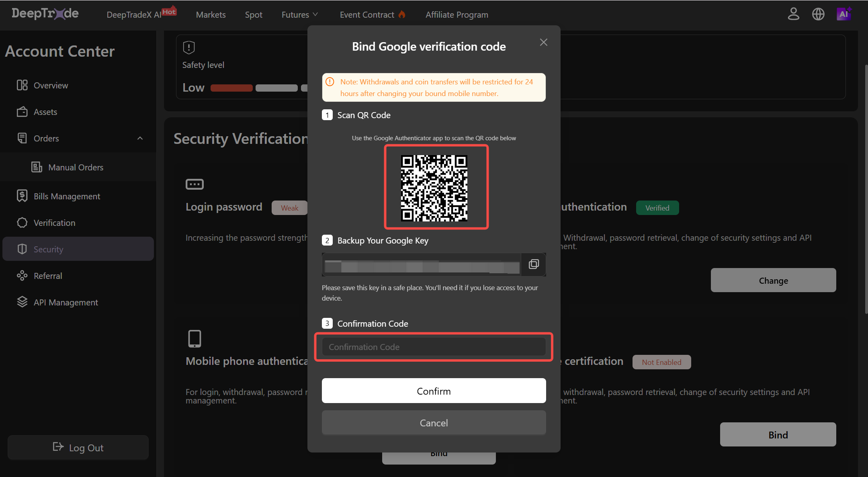Click the Manual Orders icon
The height and width of the screenshot is (477, 868).
(x=37, y=167)
